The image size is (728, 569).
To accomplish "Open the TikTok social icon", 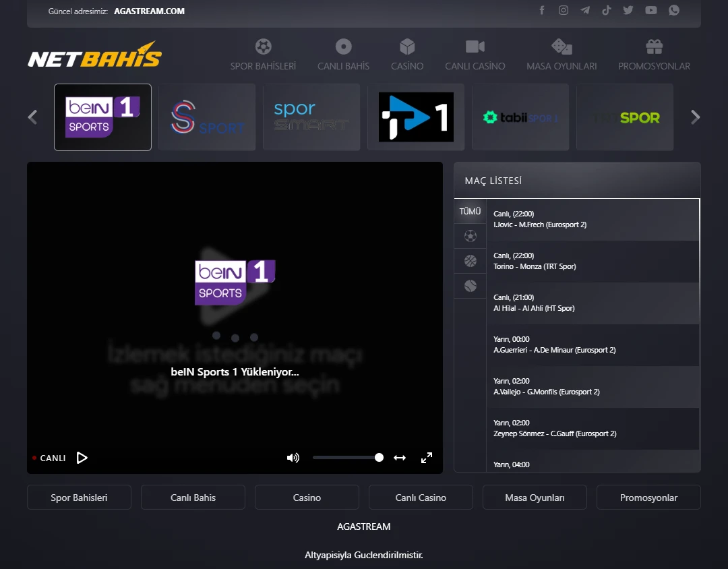I will [607, 10].
